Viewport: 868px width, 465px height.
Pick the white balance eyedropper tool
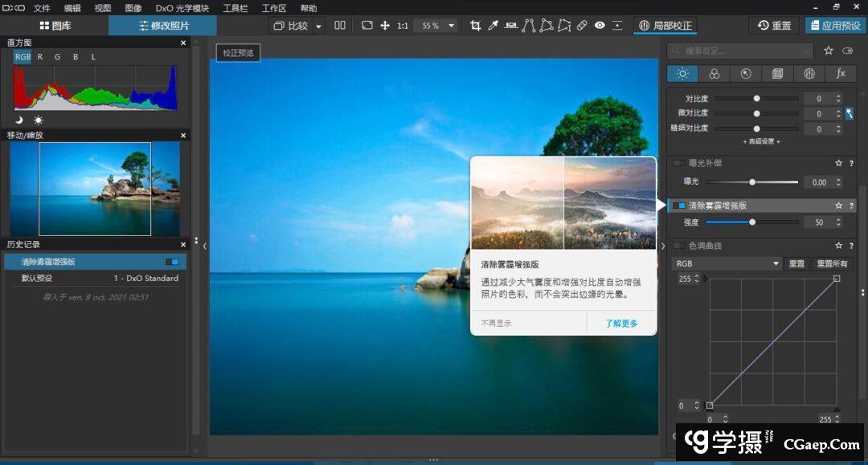click(493, 26)
